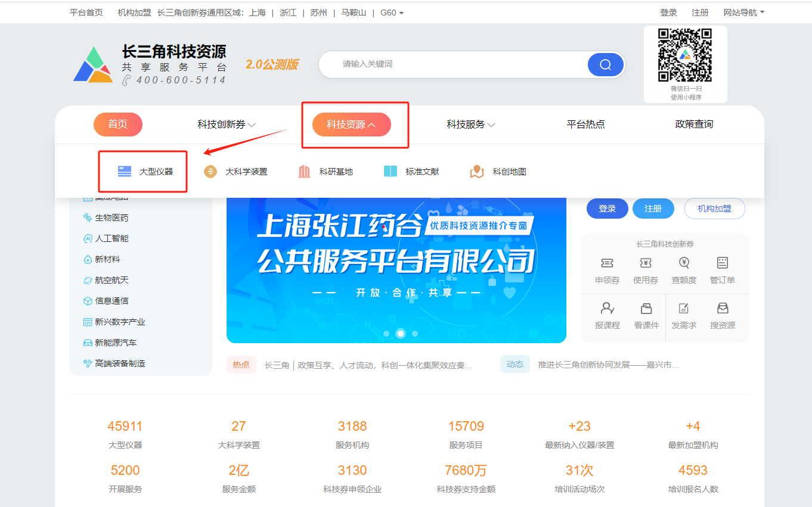Screen dimensions: 812x507
Task: Open the 动态 headline 推进长三角创新协同发展
Action: (608, 365)
